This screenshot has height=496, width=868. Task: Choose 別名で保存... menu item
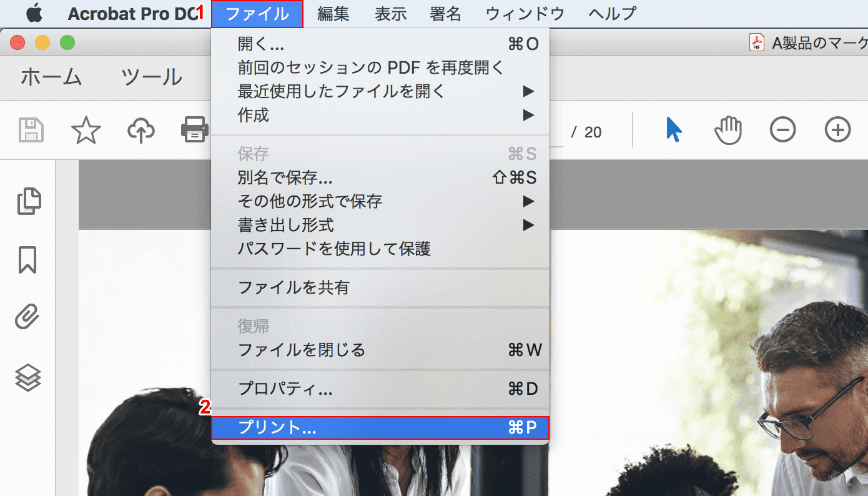380,177
